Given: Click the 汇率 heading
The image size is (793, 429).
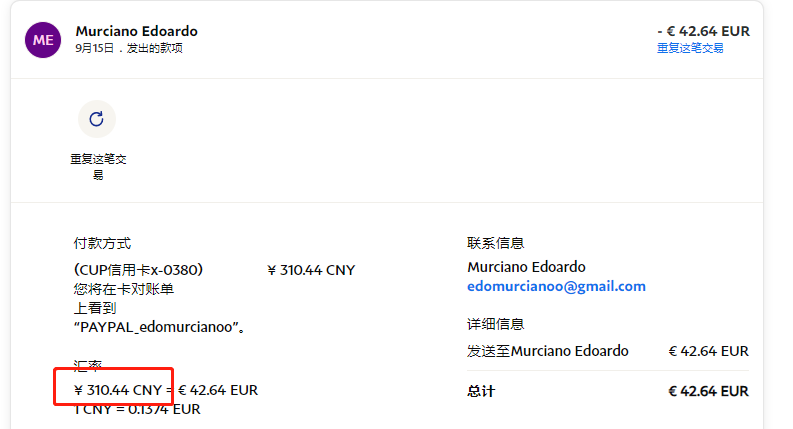Looking at the screenshot, I should [88, 367].
